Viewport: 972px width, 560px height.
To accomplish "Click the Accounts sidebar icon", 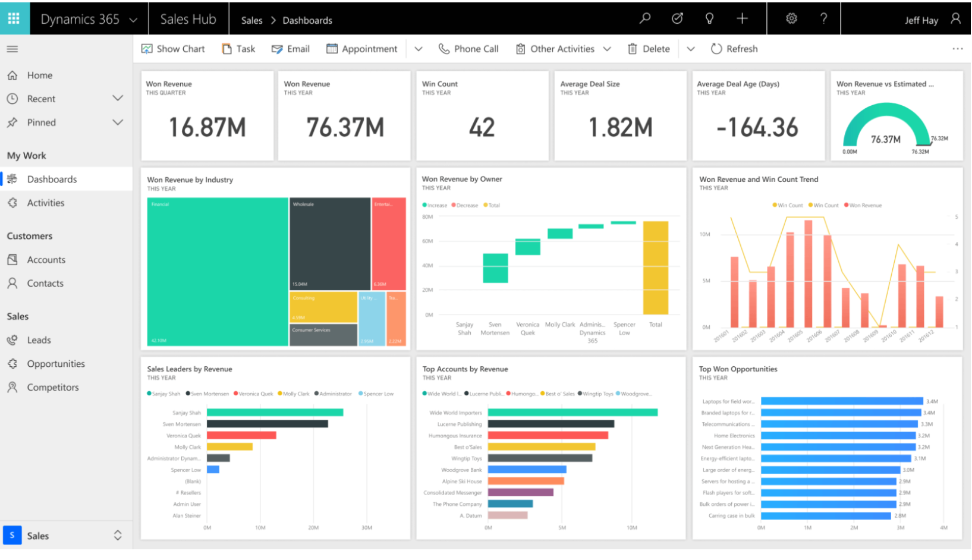I will pos(12,260).
